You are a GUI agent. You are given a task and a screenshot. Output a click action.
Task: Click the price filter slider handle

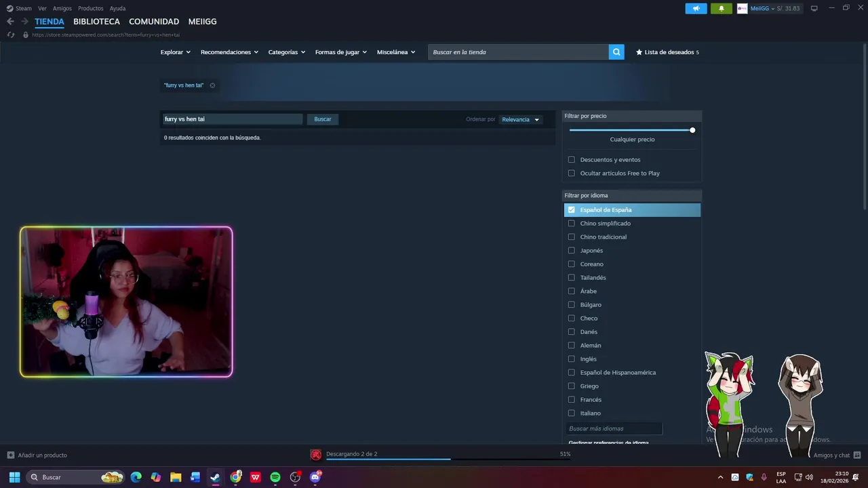692,130
